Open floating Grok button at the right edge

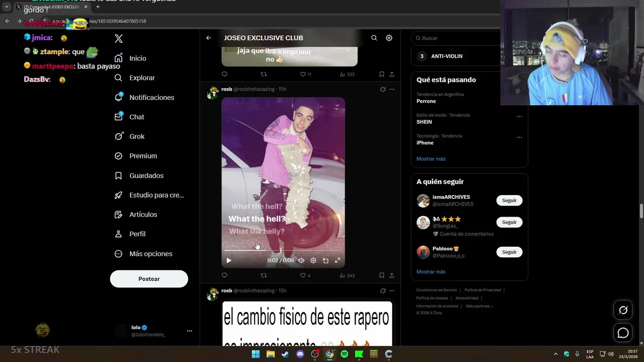tap(623, 310)
